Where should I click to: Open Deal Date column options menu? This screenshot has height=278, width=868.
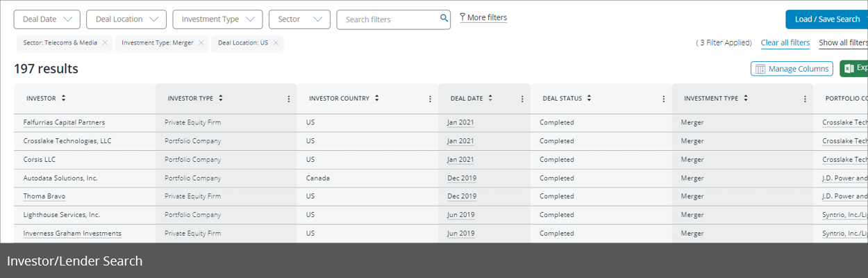[x=522, y=99]
